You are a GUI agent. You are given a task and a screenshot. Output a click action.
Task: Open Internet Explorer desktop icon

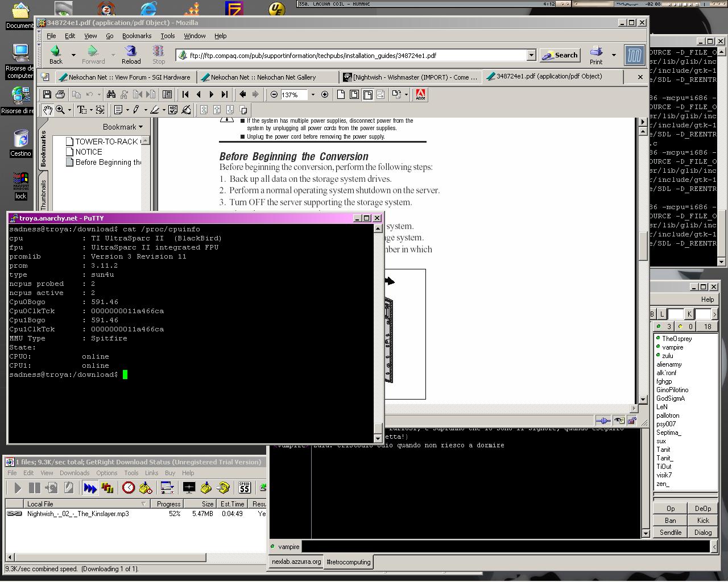click(149, 8)
